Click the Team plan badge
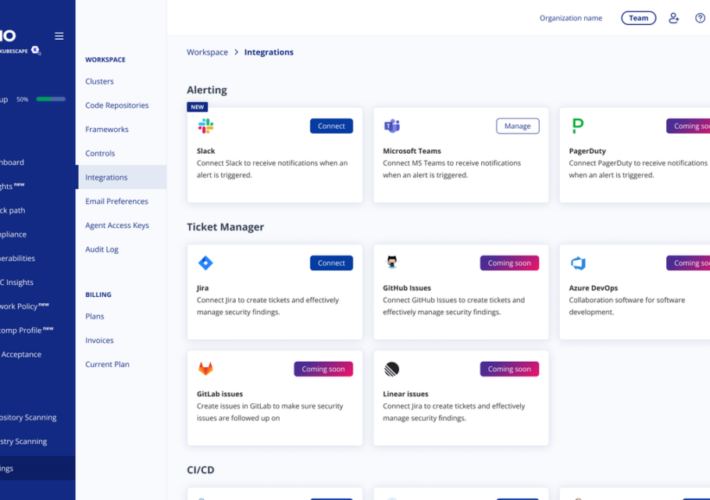Image resolution: width=710 pixels, height=500 pixels. click(638, 18)
